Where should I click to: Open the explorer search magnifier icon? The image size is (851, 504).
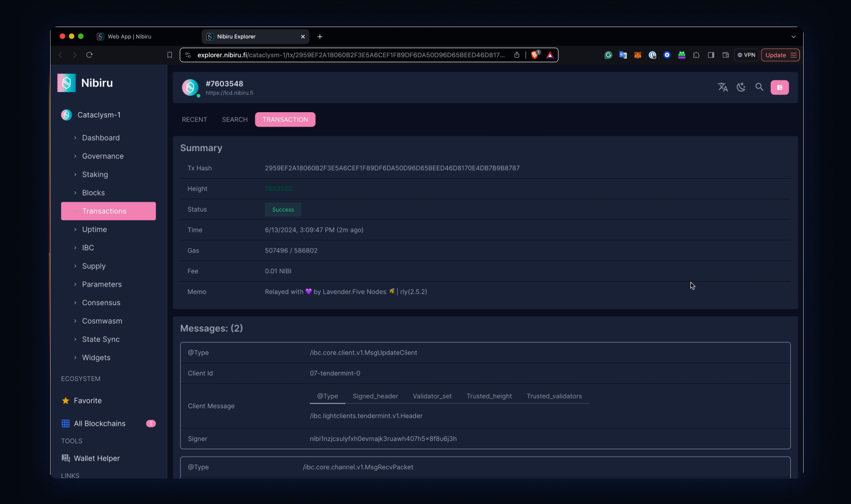(760, 87)
